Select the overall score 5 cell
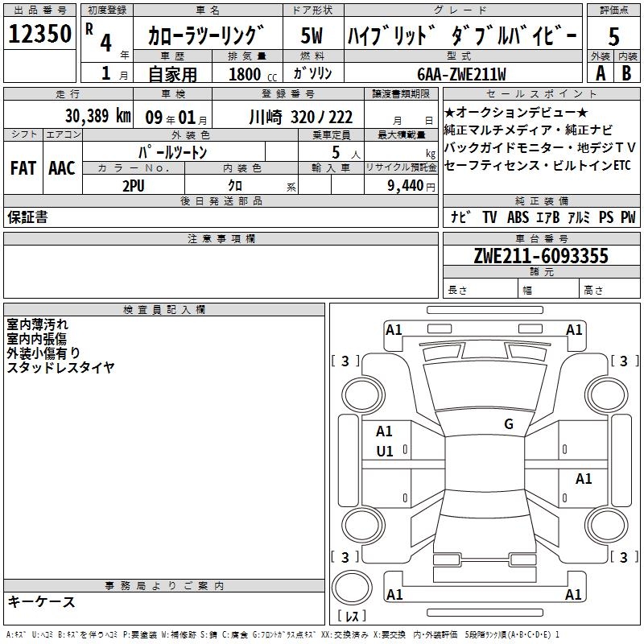This screenshot has height=644, width=644. (x=613, y=36)
